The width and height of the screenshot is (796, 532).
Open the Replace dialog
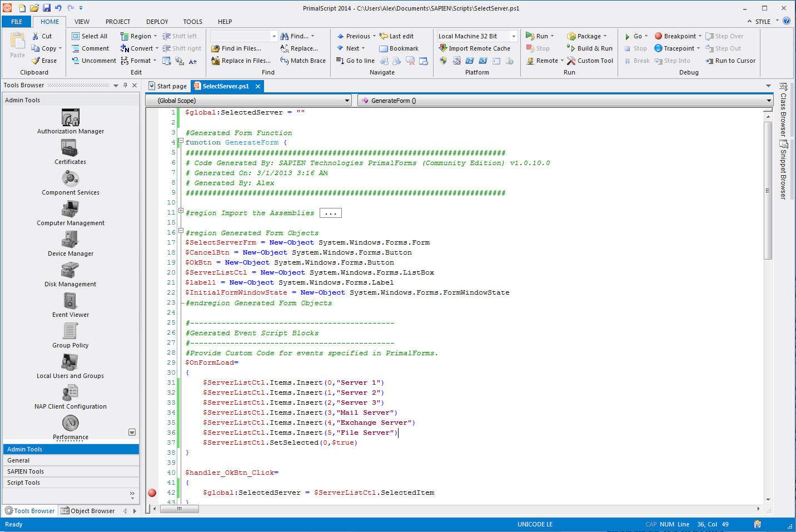(x=299, y=48)
